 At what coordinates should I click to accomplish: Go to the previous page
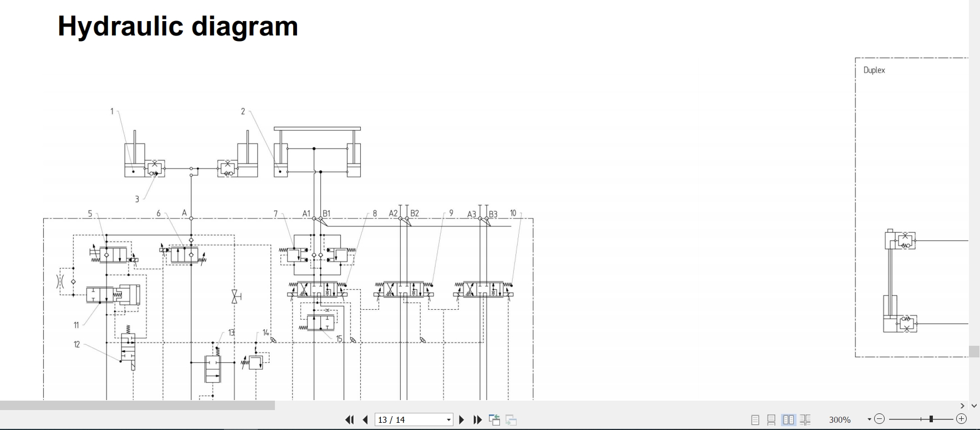pos(365,420)
